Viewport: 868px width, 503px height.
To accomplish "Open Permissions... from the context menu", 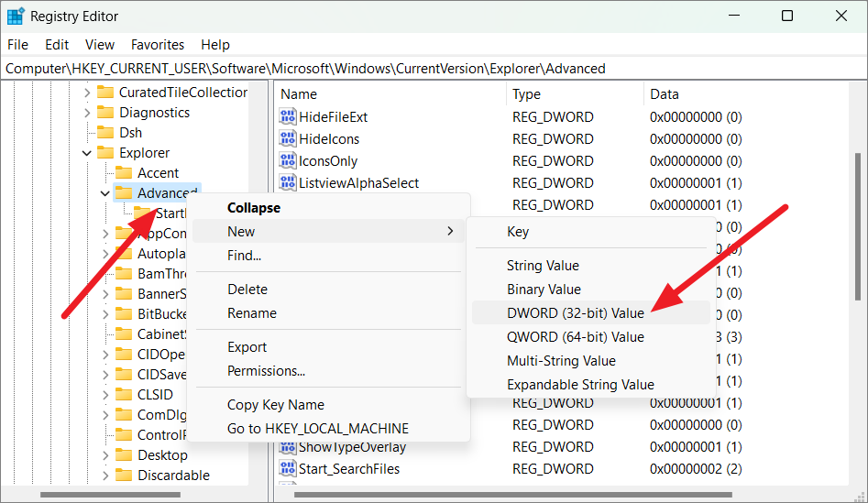I will click(x=329, y=371).
